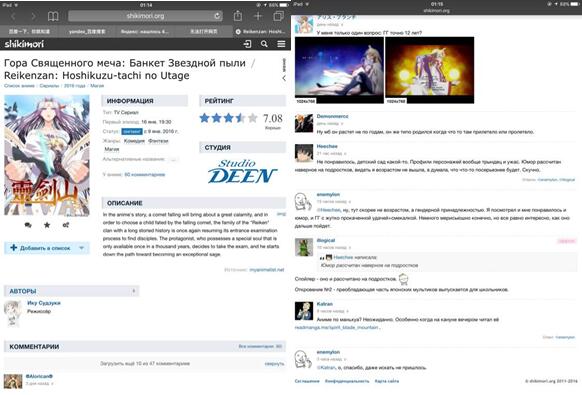Image resolution: width=582 pixels, height=395 pixels.
Task: Open the Heechee username link
Action: point(327,146)
